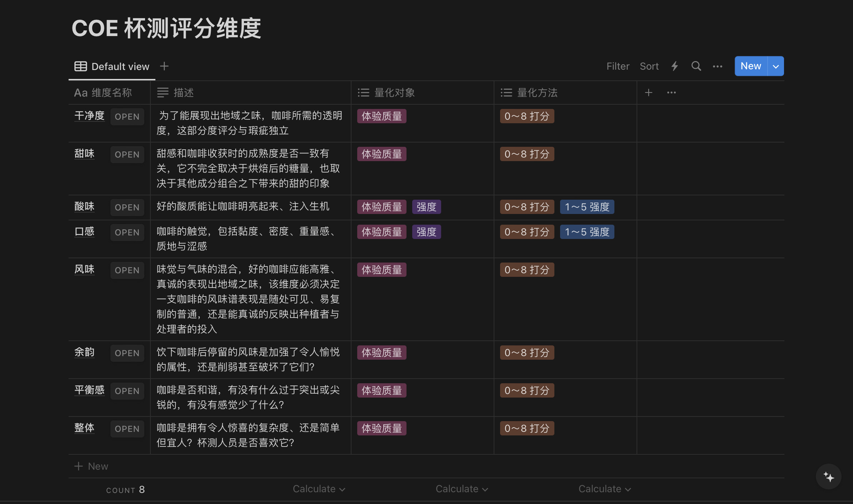Viewport: 853px width, 504px height.
Task: Open the database search magnifier icon
Action: pyautogui.click(x=696, y=66)
